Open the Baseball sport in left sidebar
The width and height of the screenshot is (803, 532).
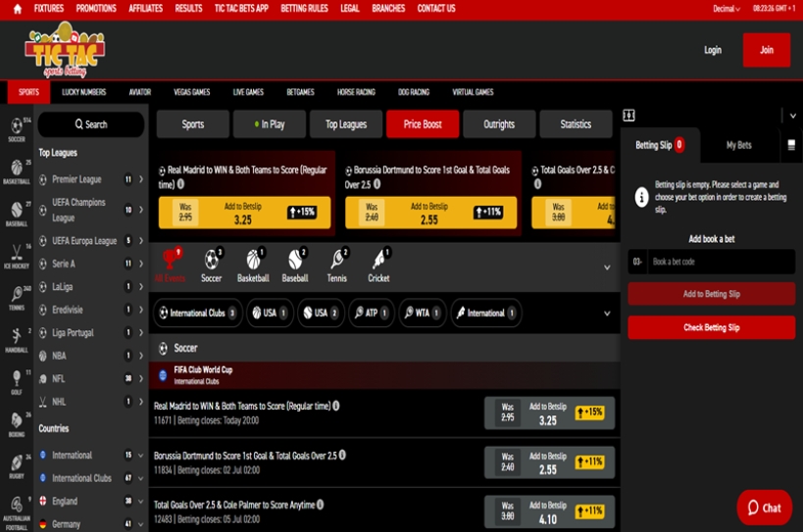pyautogui.click(x=17, y=214)
